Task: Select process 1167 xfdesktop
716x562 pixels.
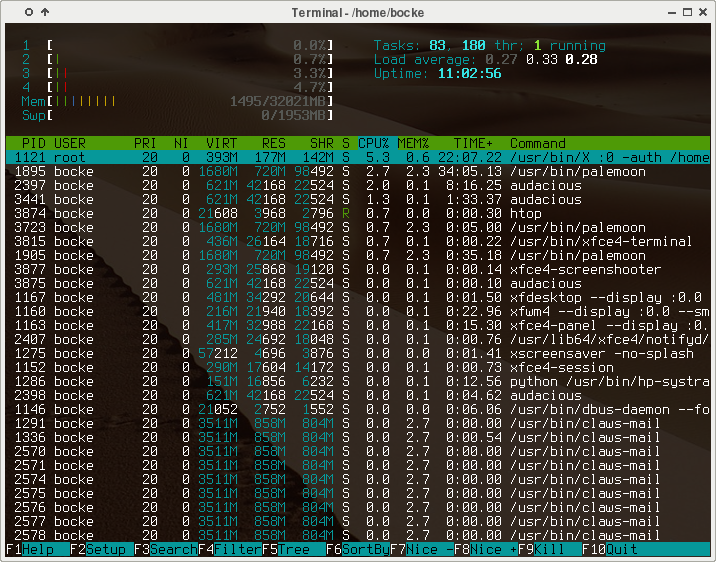Action: click(358, 298)
